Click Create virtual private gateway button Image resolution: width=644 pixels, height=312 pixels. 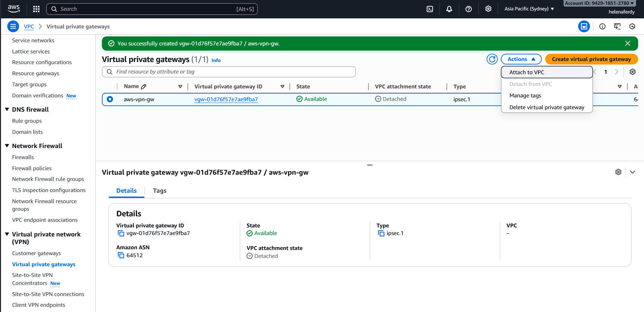click(591, 59)
